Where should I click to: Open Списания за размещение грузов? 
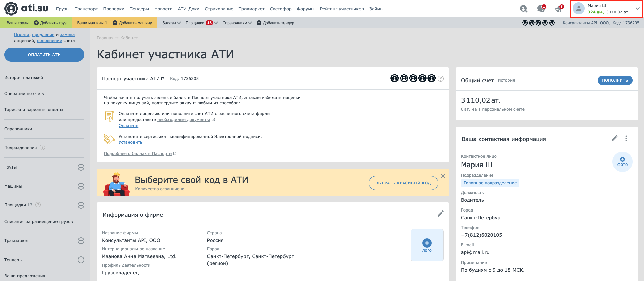click(39, 222)
